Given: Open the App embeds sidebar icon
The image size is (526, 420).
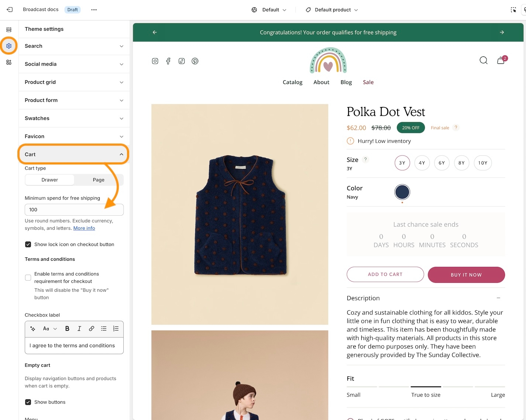Looking at the screenshot, I should [9, 62].
